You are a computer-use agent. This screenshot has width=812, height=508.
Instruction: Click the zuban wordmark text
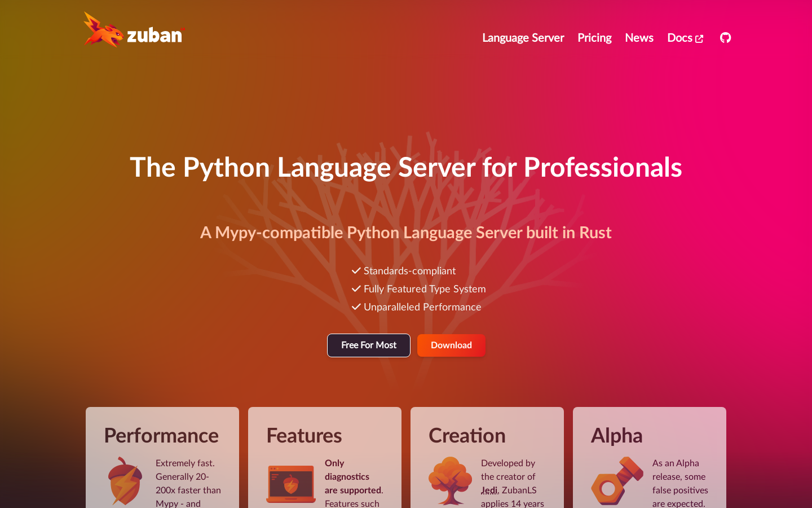click(x=155, y=35)
